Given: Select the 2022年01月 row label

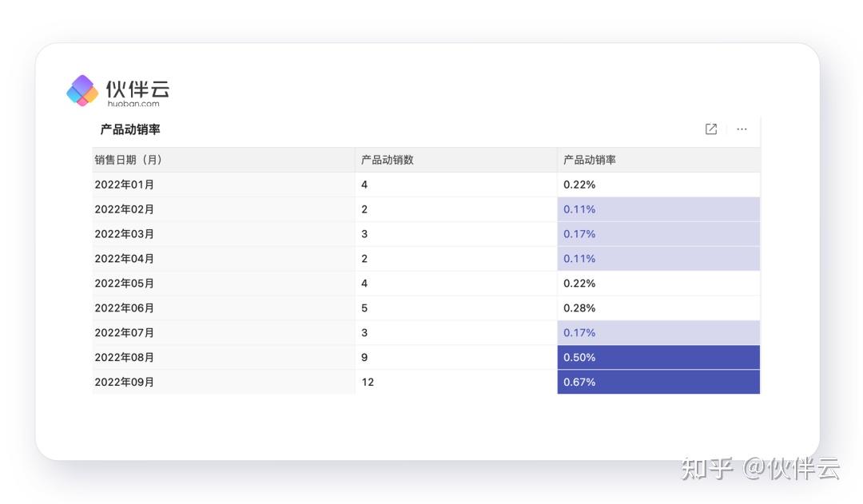Looking at the screenshot, I should click(125, 185).
